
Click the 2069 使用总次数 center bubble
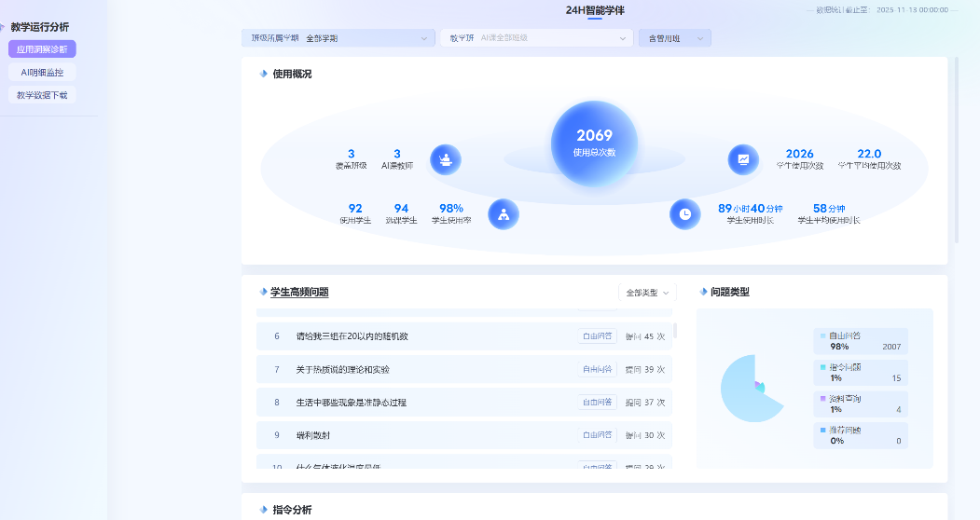point(594,143)
